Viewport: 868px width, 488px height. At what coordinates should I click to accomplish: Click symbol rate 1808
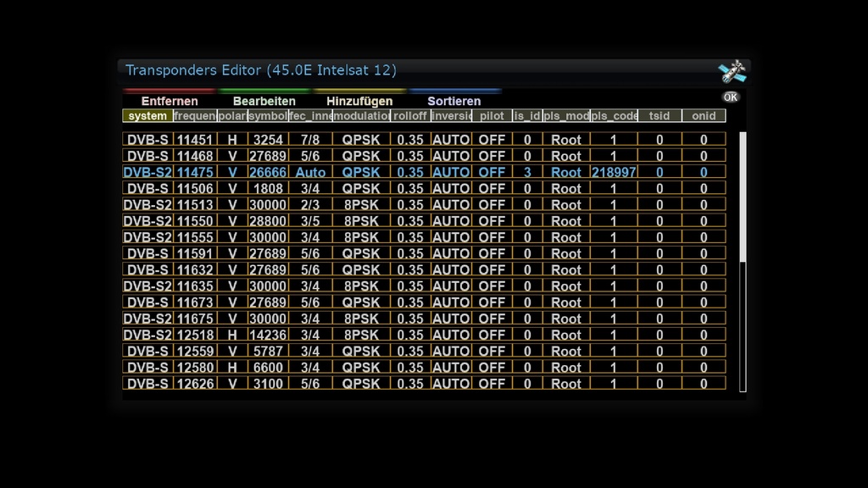(268, 189)
